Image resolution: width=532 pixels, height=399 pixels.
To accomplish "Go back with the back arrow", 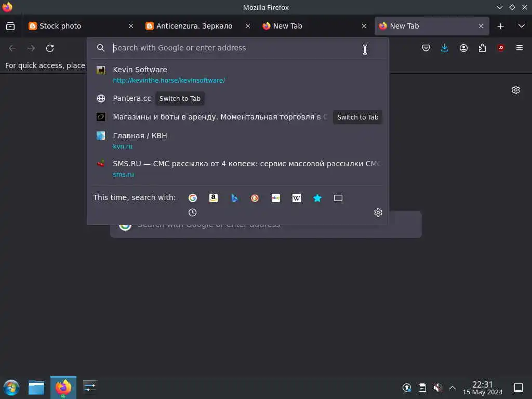I will click(x=12, y=48).
